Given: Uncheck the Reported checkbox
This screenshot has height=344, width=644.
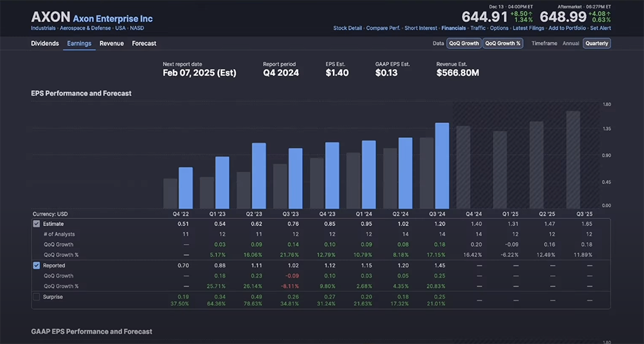Looking at the screenshot, I should tap(37, 265).
